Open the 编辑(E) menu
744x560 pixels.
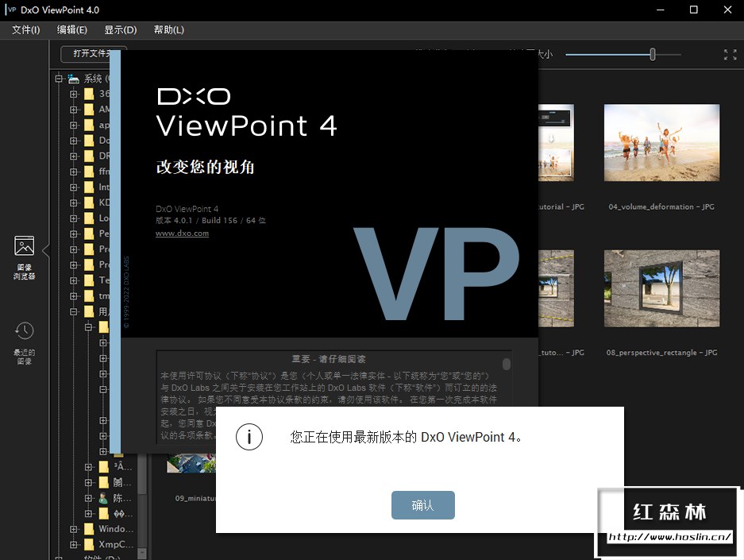tap(72, 30)
